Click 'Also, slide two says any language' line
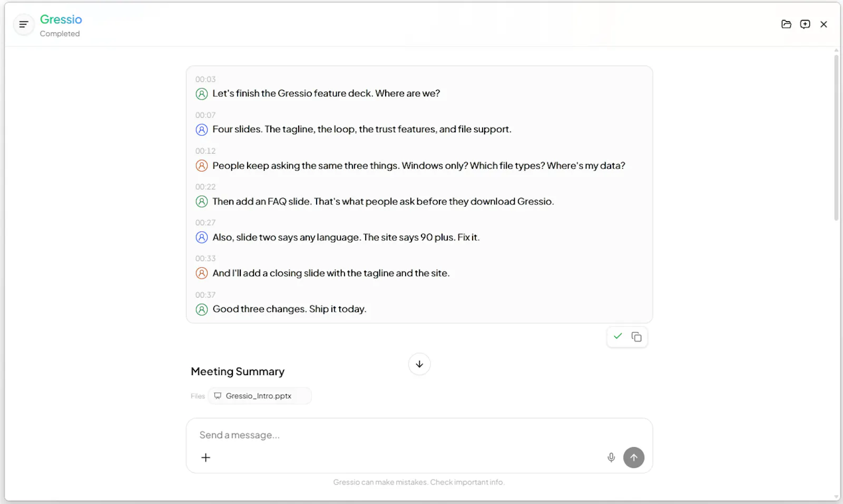 click(346, 238)
